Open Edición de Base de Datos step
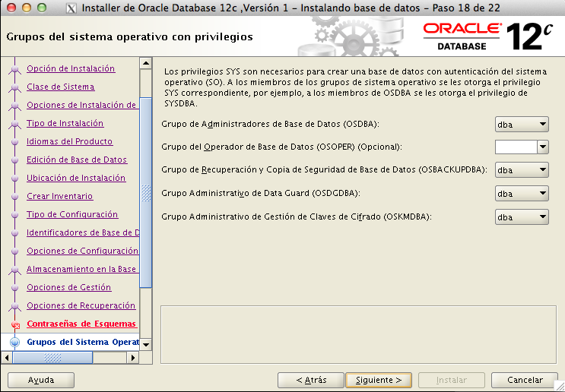 coord(77,160)
